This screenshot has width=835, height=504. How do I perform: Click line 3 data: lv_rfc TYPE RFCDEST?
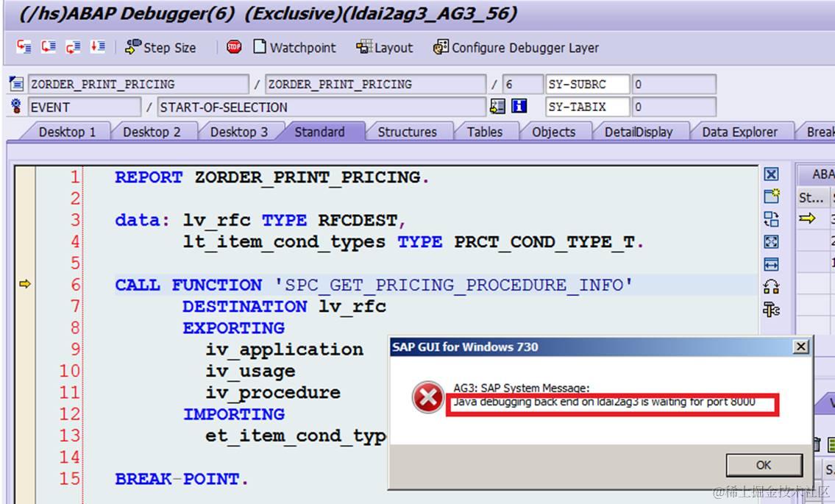coord(260,220)
